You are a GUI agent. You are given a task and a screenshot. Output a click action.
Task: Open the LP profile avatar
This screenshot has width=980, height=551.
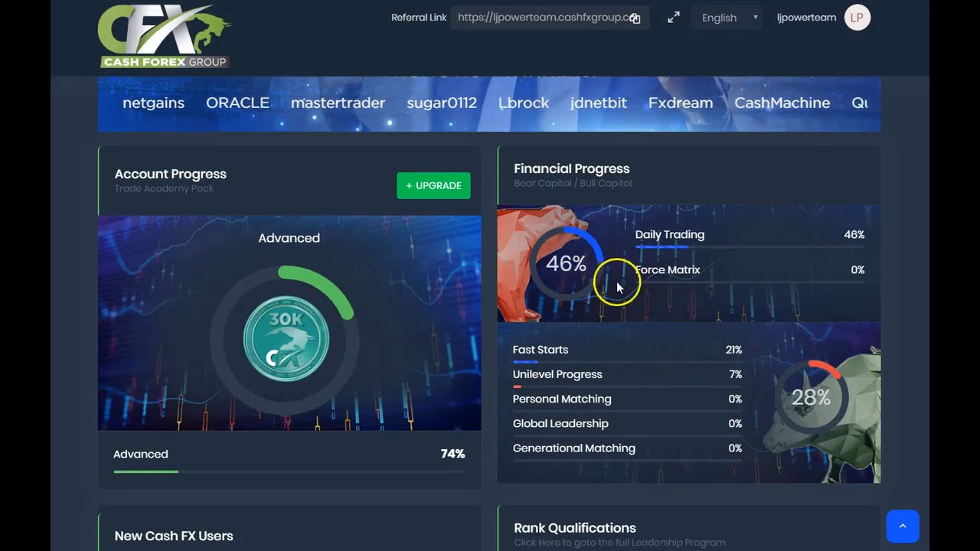(x=857, y=17)
